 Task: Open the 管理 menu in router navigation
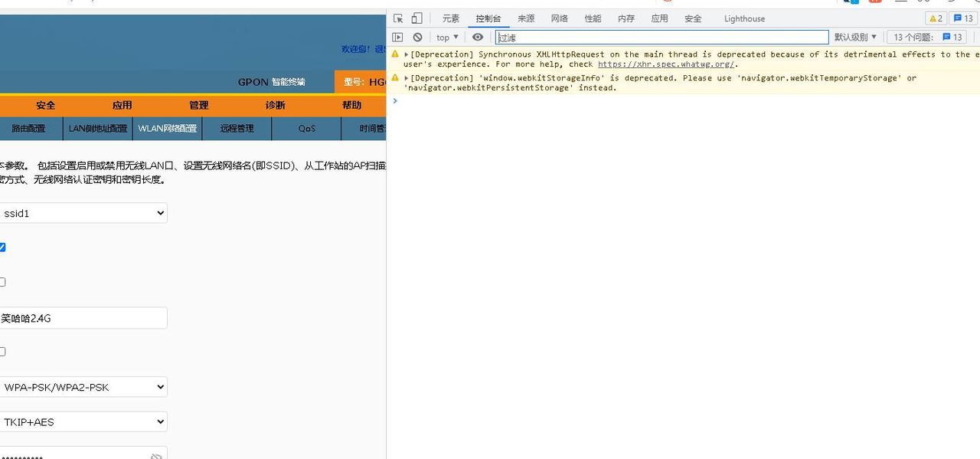198,105
